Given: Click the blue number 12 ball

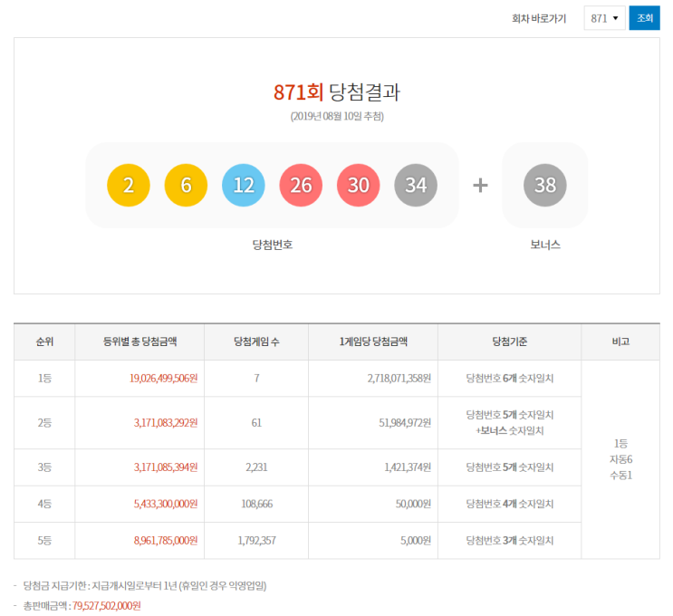Looking at the screenshot, I should coord(244,185).
